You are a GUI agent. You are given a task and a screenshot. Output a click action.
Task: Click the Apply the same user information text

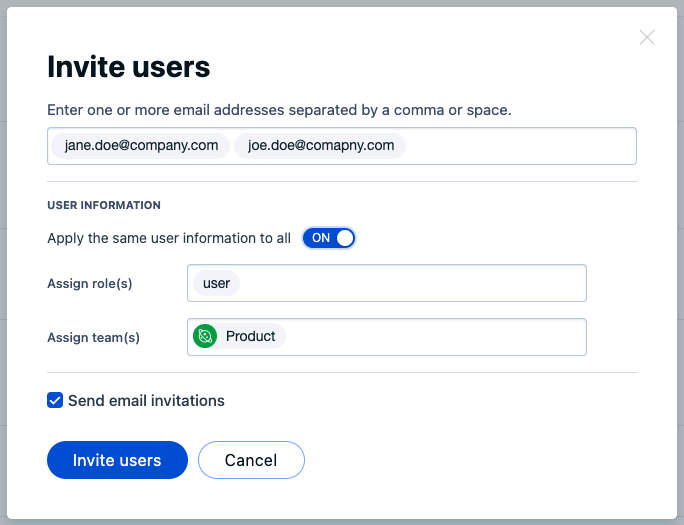click(169, 238)
